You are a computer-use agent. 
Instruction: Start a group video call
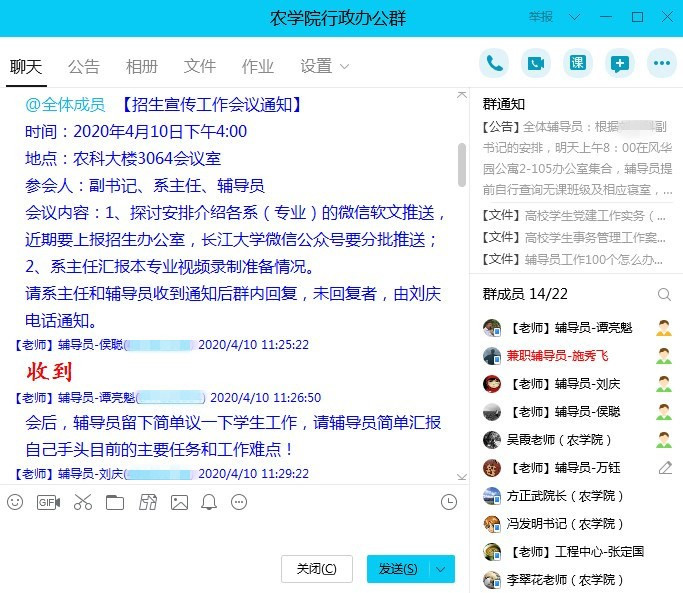536,64
